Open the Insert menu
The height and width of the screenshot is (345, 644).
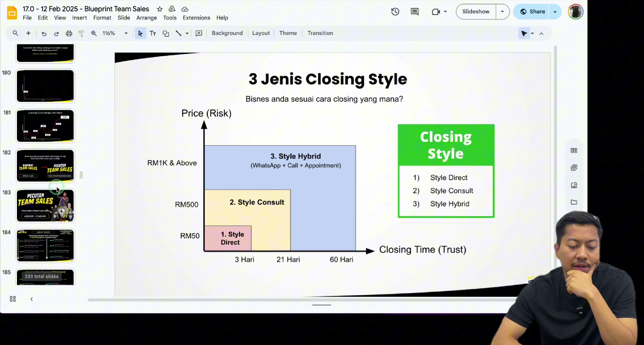(80, 18)
